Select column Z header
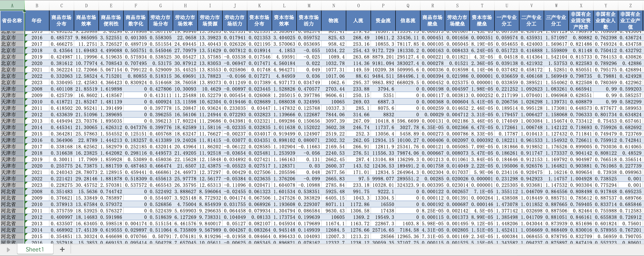This screenshot has width=644, height=256. click(x=630, y=5)
